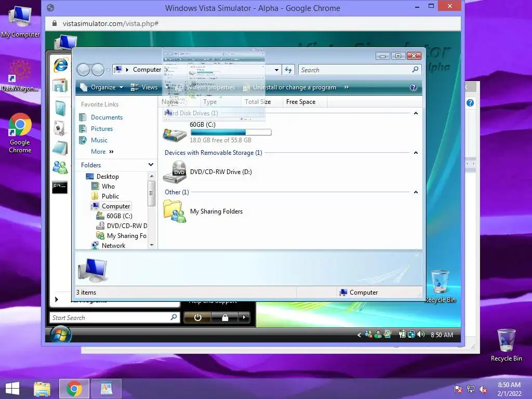The width and height of the screenshot is (532, 399).
Task: Open the Organize menu
Action: pos(101,87)
